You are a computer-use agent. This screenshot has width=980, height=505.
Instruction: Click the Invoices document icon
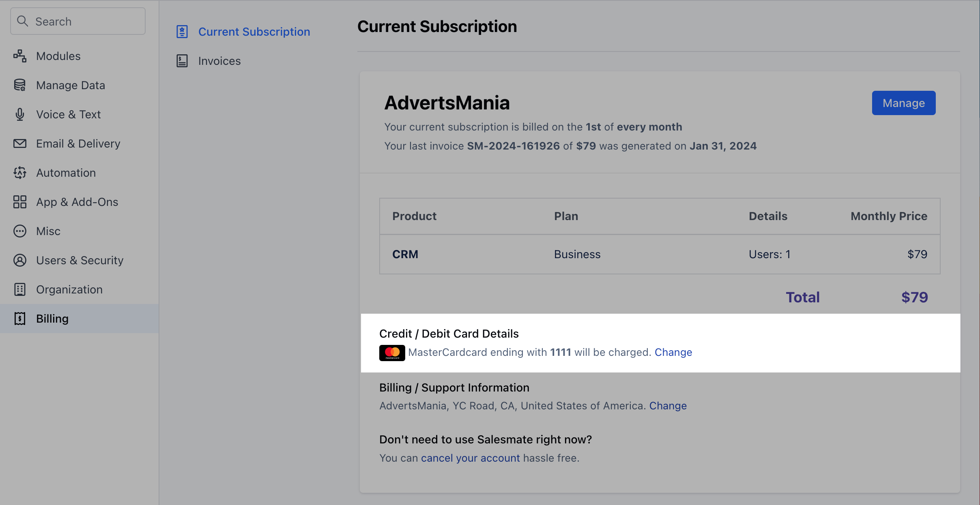pyautogui.click(x=182, y=61)
